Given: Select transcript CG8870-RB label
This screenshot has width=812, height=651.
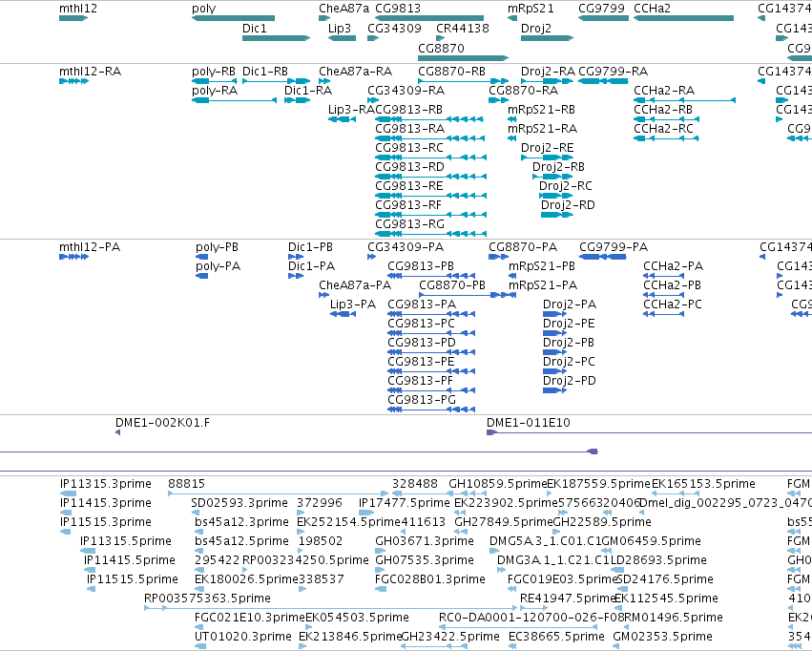Looking at the screenshot, I should coord(451,71).
